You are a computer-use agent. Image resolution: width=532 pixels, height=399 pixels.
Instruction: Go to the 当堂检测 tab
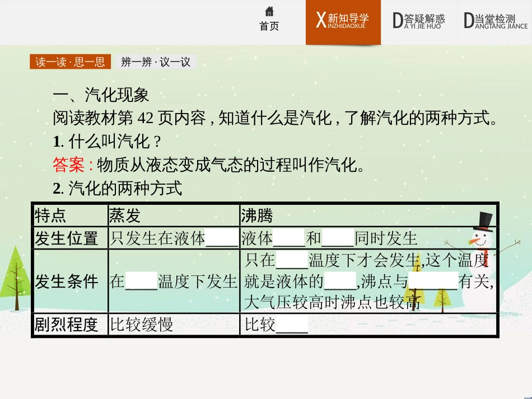494,22
